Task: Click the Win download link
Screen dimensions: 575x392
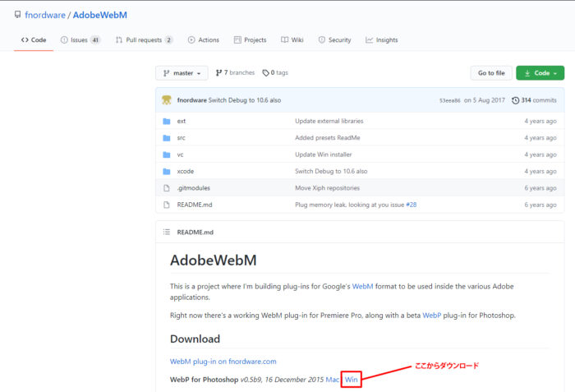Action: coord(351,379)
